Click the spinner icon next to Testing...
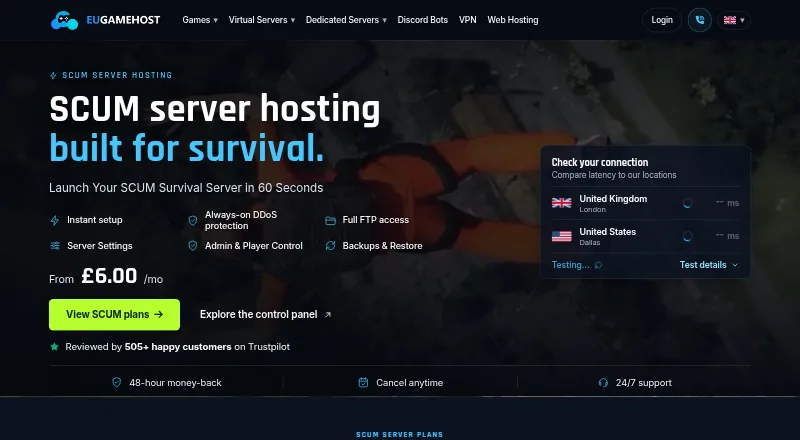This screenshot has height=440, width=800. [598, 265]
